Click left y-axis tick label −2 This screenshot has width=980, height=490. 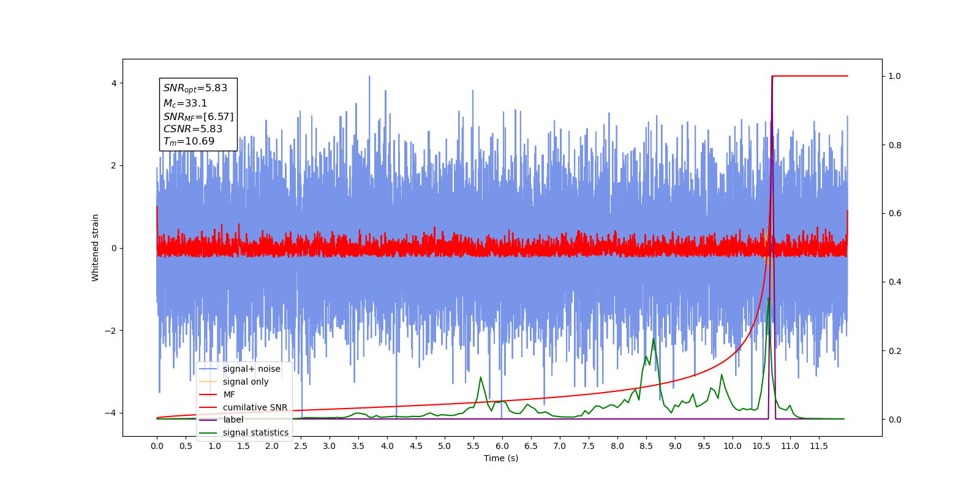tap(111, 331)
